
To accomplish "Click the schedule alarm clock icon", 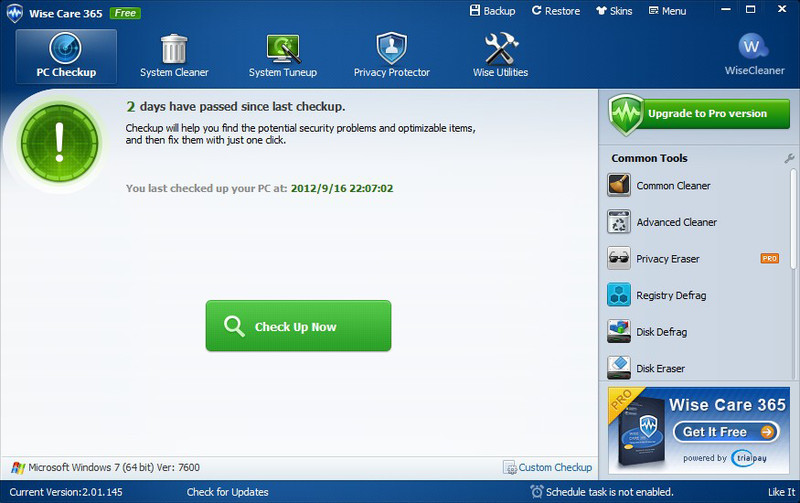I will click(536, 491).
